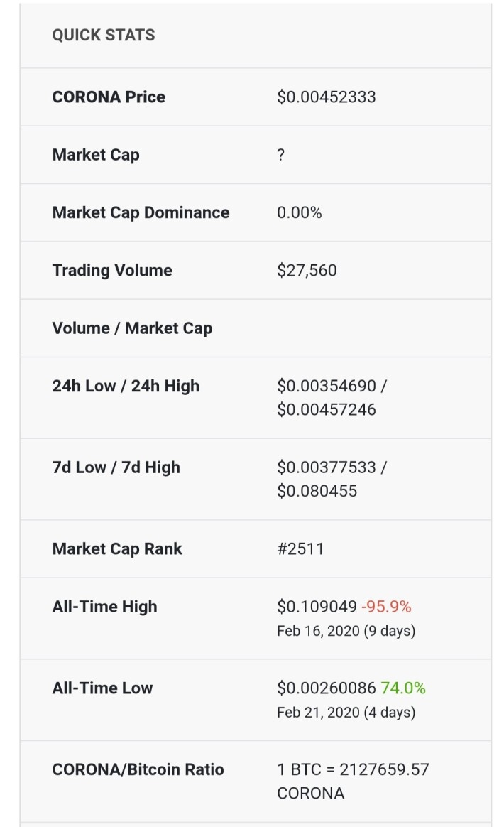Viewport: 504px width, 827px height.
Task: Click the green 74.0% change figure
Action: tap(402, 688)
